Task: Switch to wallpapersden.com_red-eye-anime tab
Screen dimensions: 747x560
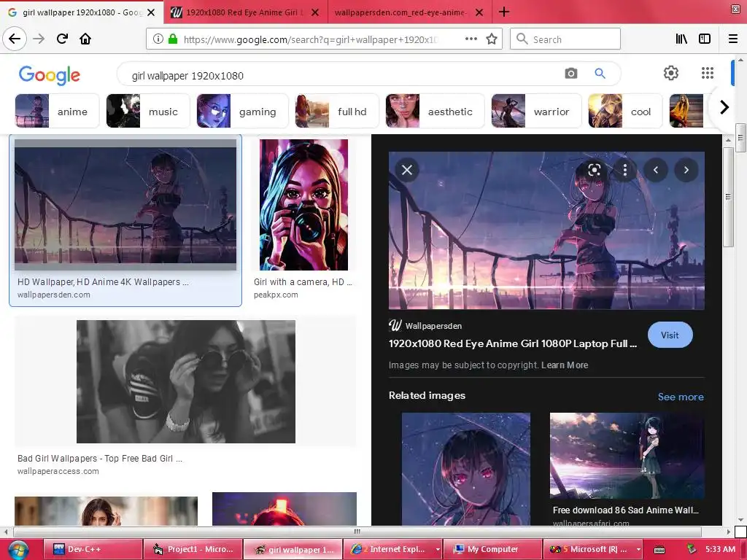Action: coord(401,12)
